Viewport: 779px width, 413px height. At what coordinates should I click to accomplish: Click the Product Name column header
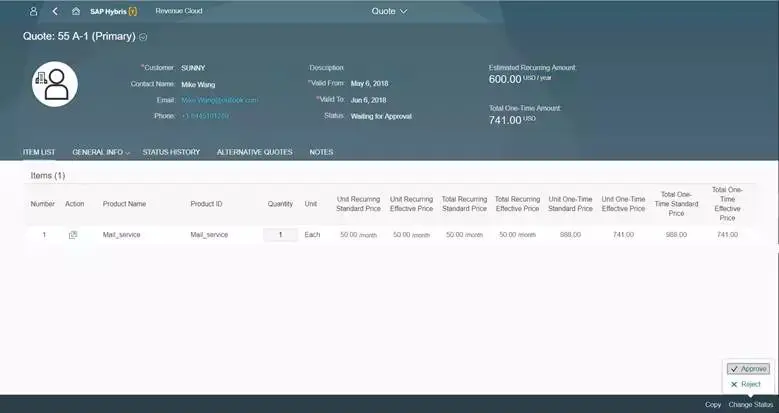click(124, 204)
